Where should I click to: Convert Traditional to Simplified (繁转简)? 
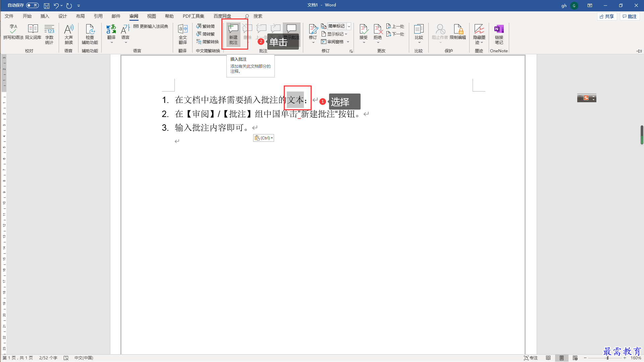pos(206,26)
